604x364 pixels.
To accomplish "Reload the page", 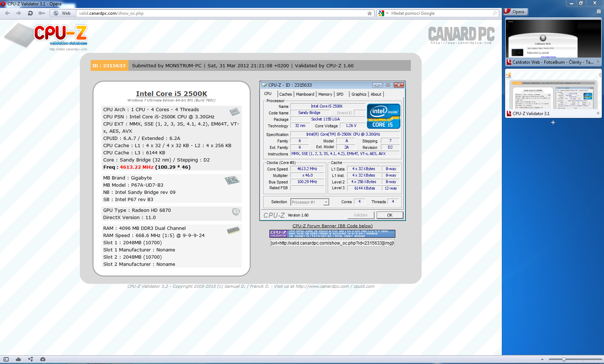I will 30,13.
